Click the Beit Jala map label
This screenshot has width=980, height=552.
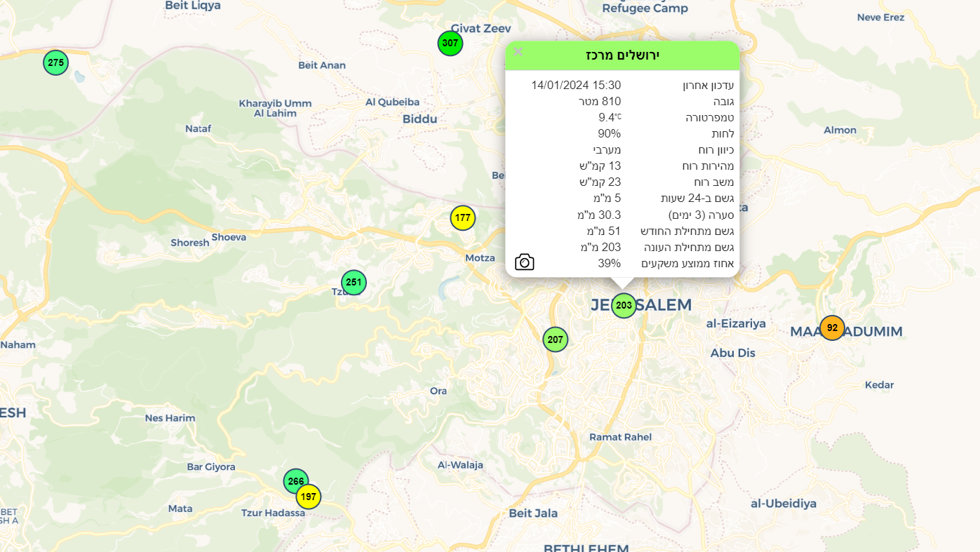click(x=533, y=513)
